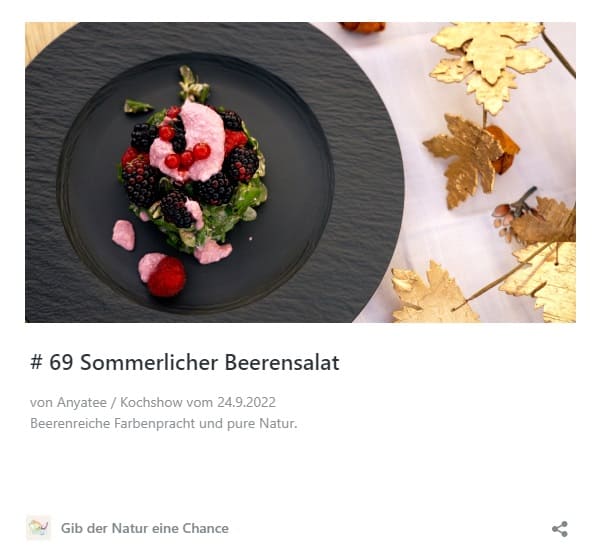The height and width of the screenshot is (558, 600).
Task: Open the # 69 Sommerlicher Beerensalat title
Action: tap(184, 362)
